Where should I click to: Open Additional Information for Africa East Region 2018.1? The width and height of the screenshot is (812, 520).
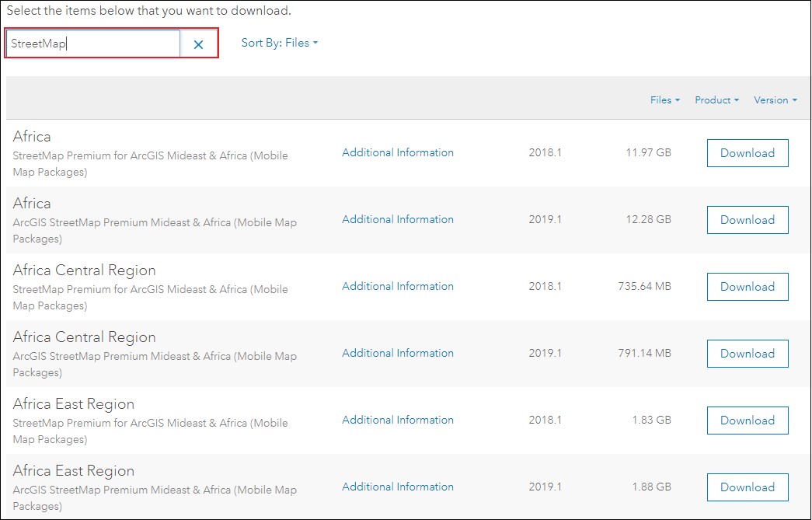click(398, 420)
